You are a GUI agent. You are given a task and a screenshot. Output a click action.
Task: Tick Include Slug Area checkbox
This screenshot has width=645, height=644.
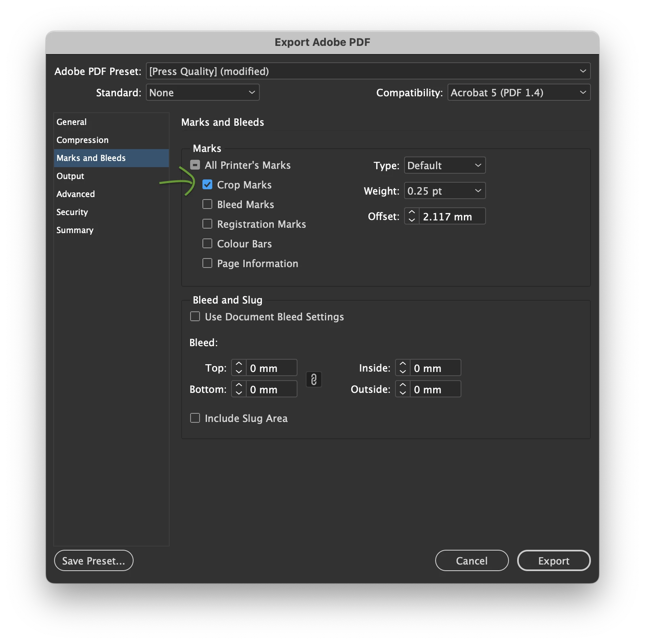195,418
